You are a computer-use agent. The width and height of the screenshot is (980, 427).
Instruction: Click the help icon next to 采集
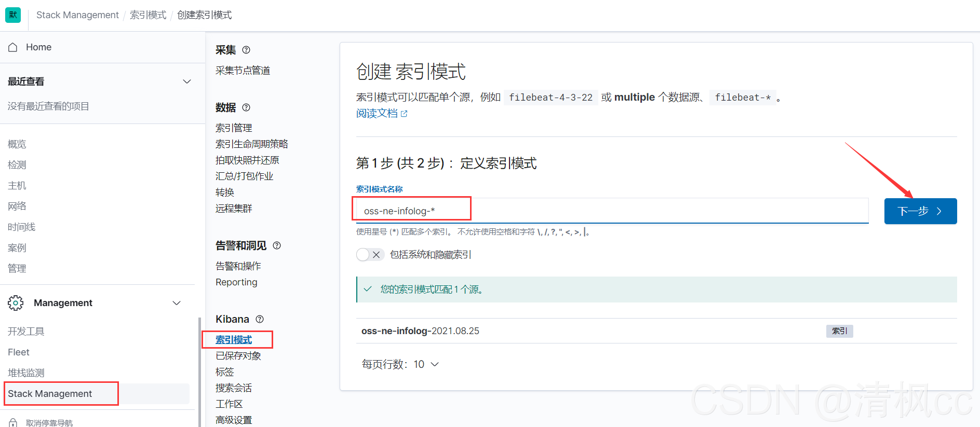click(246, 50)
